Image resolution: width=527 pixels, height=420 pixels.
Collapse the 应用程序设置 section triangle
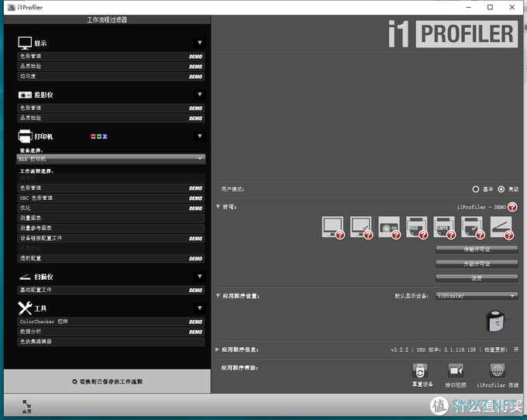(218, 296)
